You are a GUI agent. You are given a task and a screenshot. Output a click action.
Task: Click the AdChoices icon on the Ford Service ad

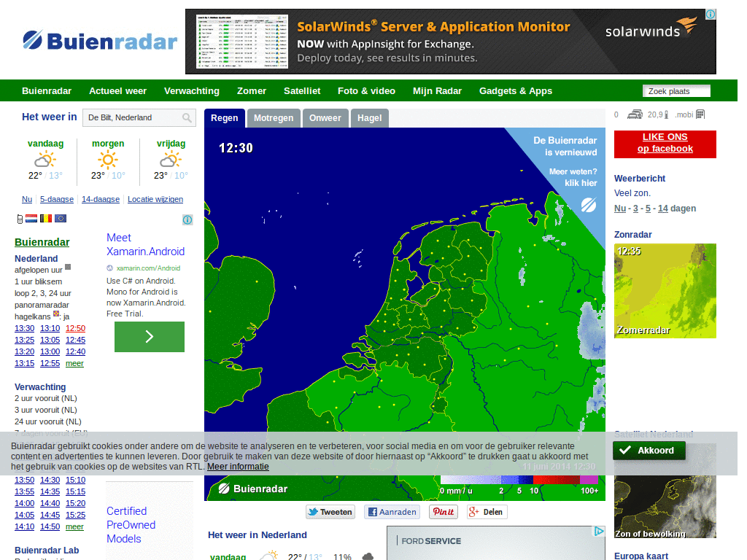click(x=599, y=532)
